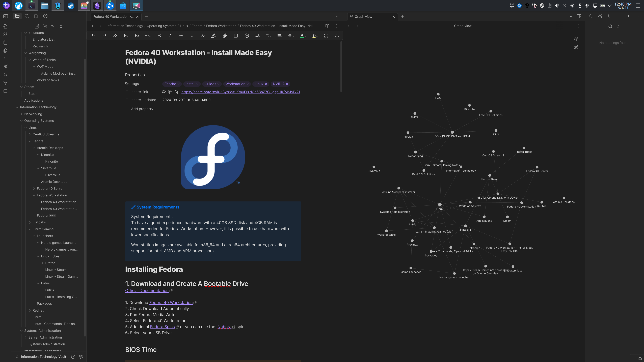Toggle fullscreen focus mode in the toolbar
Image resolution: width=644 pixels, height=362 pixels.
tap(326, 36)
